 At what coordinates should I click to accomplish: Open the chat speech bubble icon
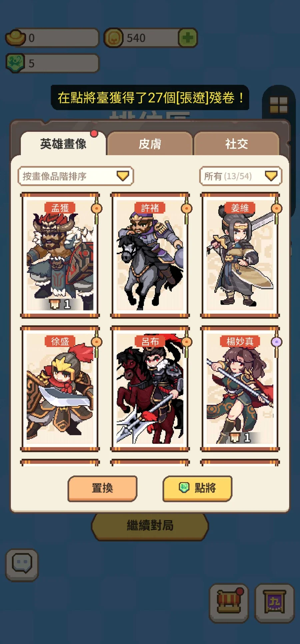[22, 565]
